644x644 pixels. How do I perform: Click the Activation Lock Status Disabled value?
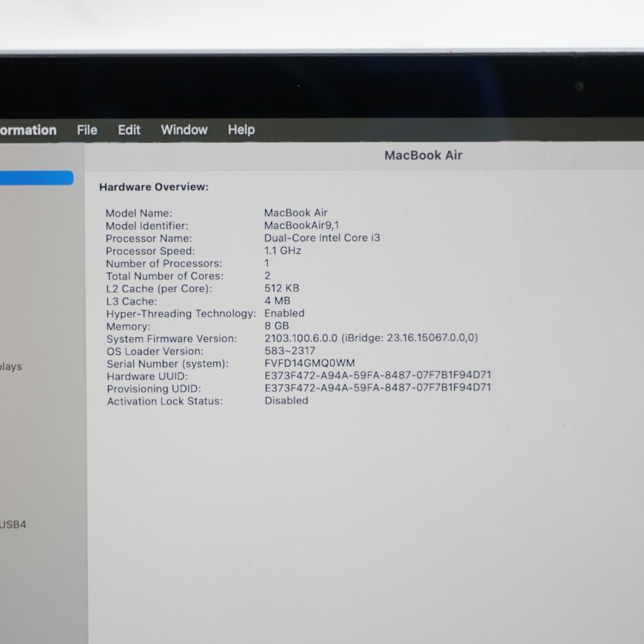(x=287, y=401)
